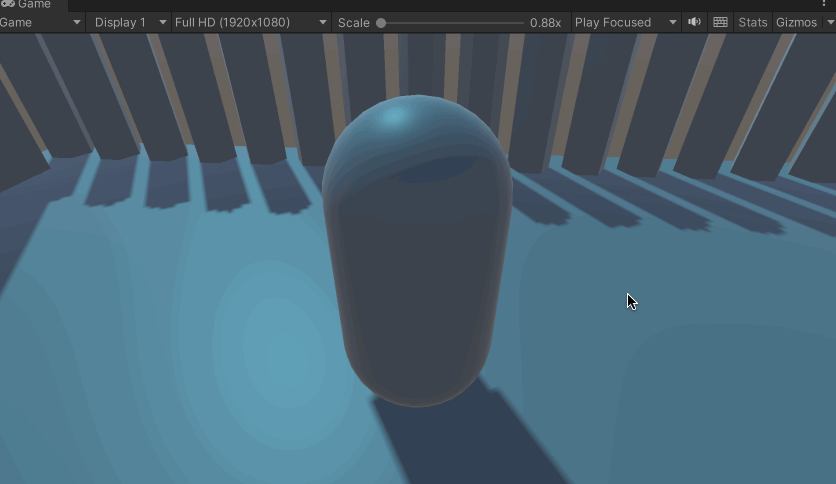The image size is (836, 484).
Task: Toggle the Stats overlay
Action: (x=752, y=22)
